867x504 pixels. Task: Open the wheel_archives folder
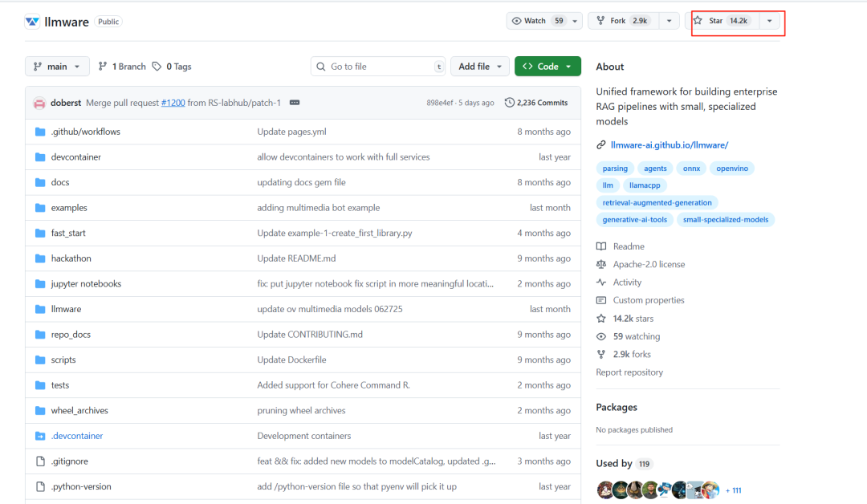coord(79,411)
